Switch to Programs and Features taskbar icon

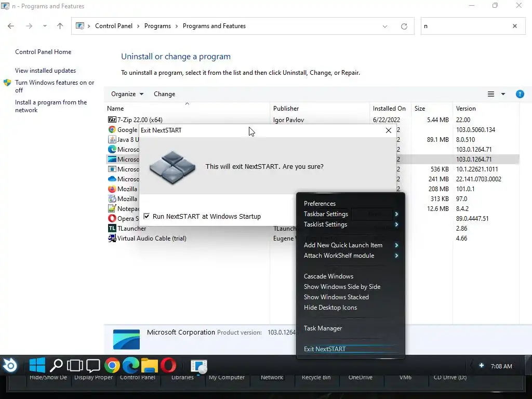(199, 366)
